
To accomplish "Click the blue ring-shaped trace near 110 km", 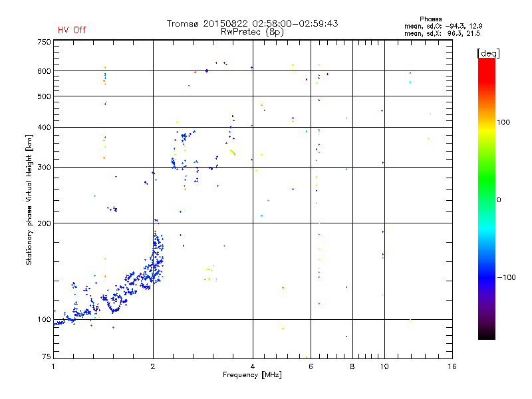I will [114, 303].
